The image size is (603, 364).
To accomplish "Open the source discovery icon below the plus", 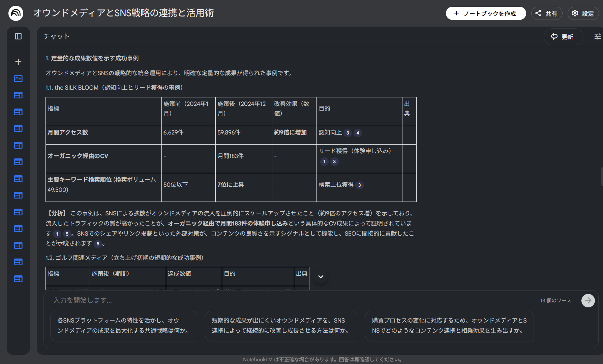I will (19, 79).
